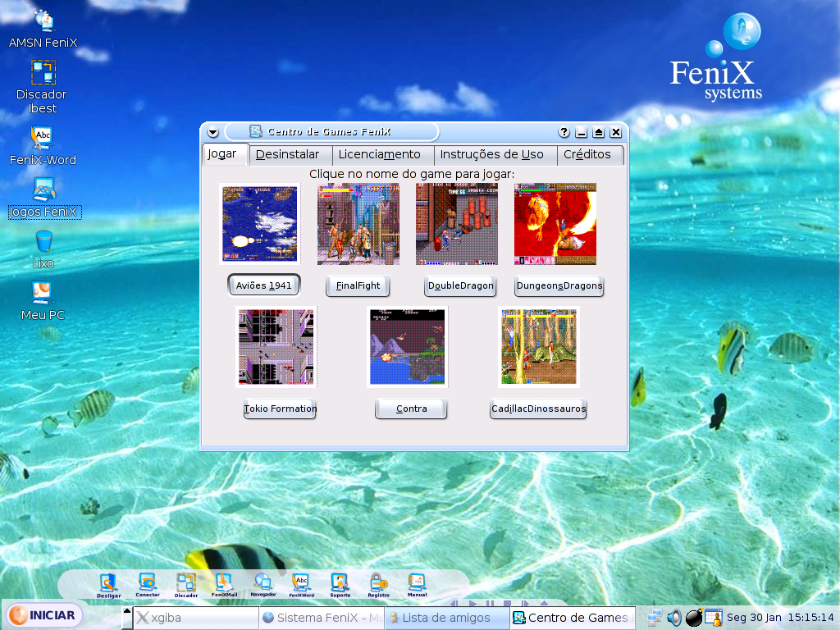This screenshot has height=630, width=840.
Task: Click the DungeonsDragons button
Action: 559,285
